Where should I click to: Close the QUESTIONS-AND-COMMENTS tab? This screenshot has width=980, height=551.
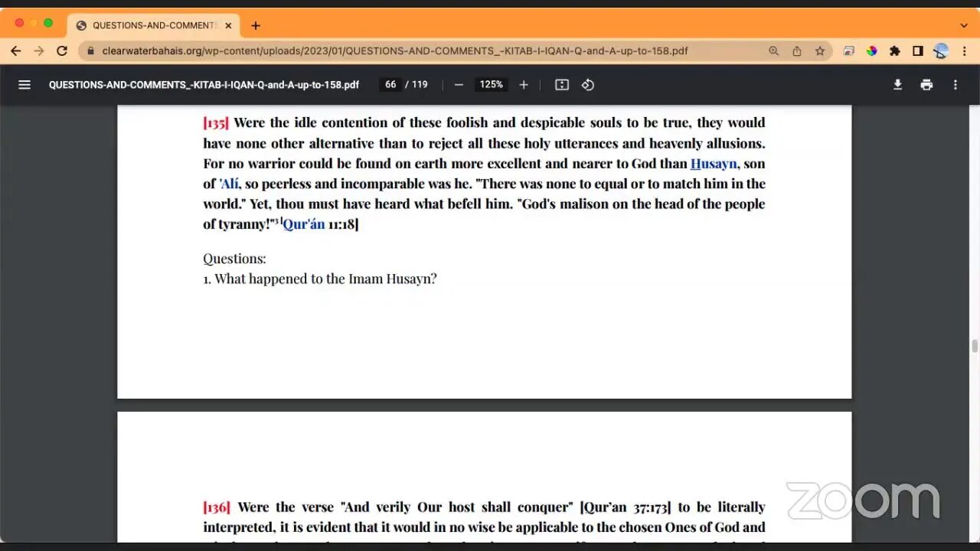(228, 25)
